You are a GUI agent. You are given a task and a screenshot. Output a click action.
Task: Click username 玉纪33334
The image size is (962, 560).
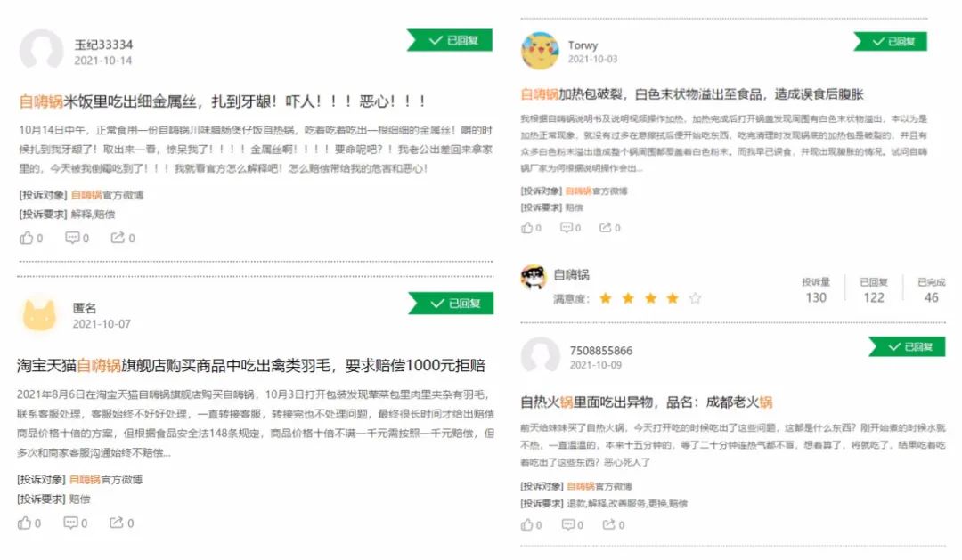click(103, 45)
